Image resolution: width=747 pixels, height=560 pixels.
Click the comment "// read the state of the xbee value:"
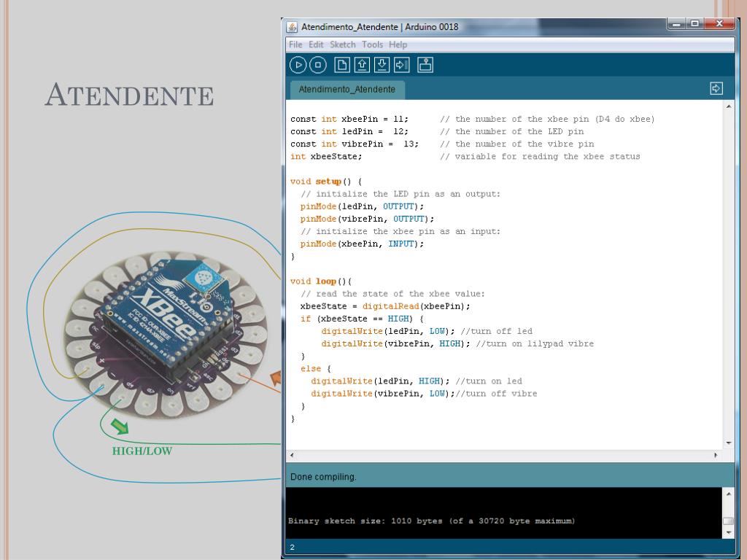[393, 294]
